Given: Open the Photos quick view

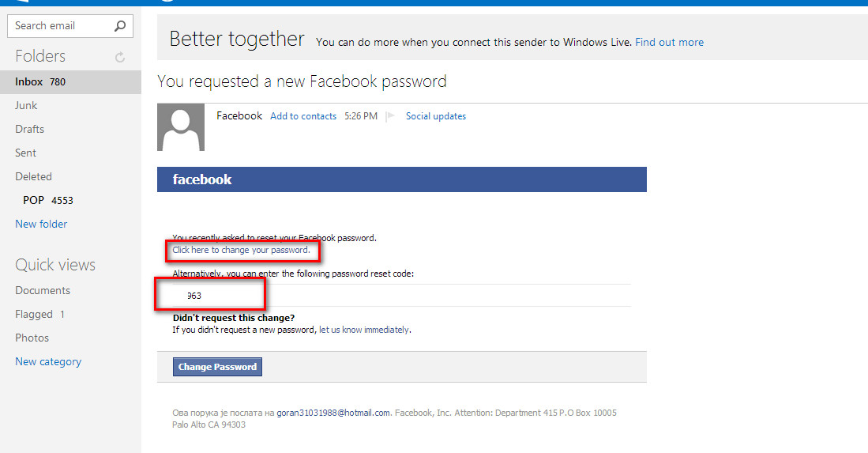Looking at the screenshot, I should tap(32, 338).
